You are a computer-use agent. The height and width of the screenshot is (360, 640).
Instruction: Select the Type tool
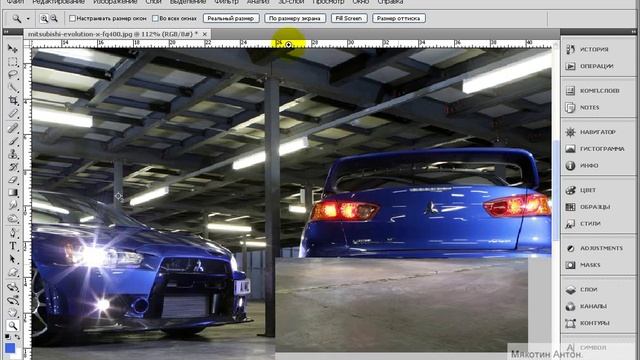13,246
